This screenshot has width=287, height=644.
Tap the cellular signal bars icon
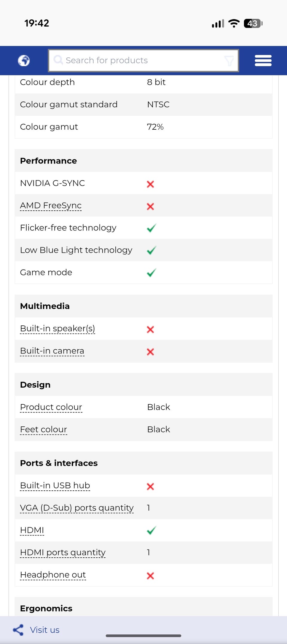pyautogui.click(x=218, y=24)
